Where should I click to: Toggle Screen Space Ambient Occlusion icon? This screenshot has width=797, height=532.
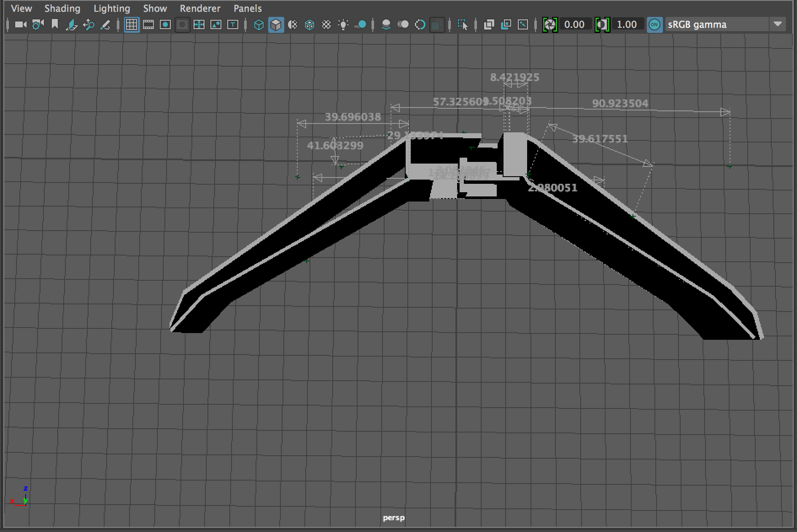tap(386, 25)
